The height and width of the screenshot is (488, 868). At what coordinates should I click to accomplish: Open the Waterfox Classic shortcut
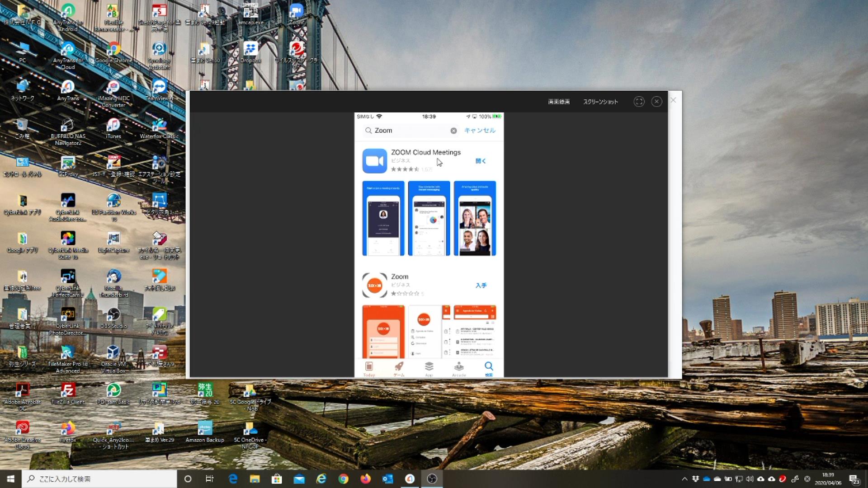159,128
